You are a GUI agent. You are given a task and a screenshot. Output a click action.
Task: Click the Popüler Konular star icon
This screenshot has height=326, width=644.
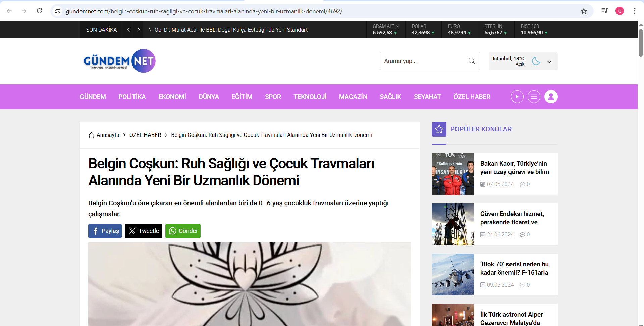click(x=439, y=129)
